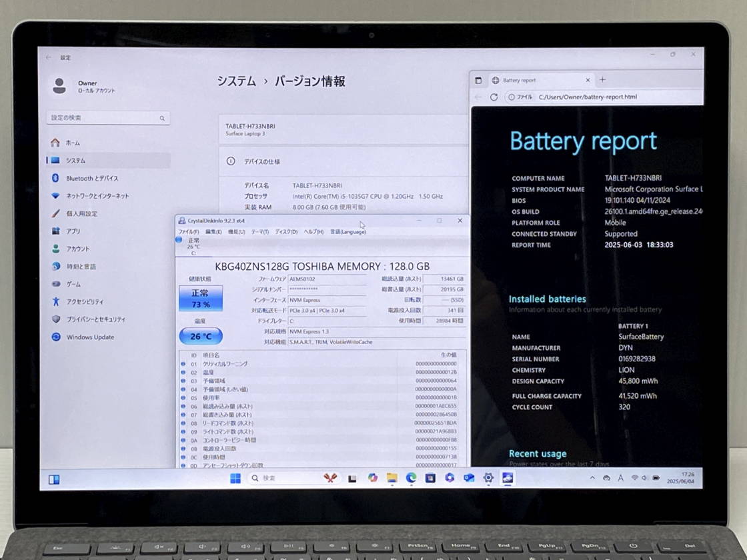Select the 01 クリティカルワーニング SMART row
The height and width of the screenshot is (560, 747).
320,364
